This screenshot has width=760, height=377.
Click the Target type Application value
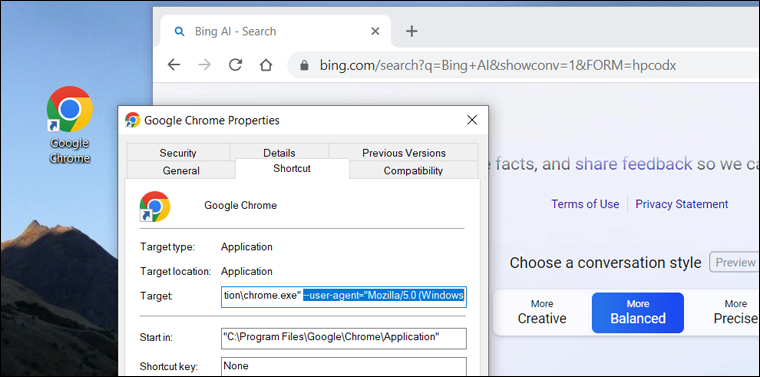[247, 247]
